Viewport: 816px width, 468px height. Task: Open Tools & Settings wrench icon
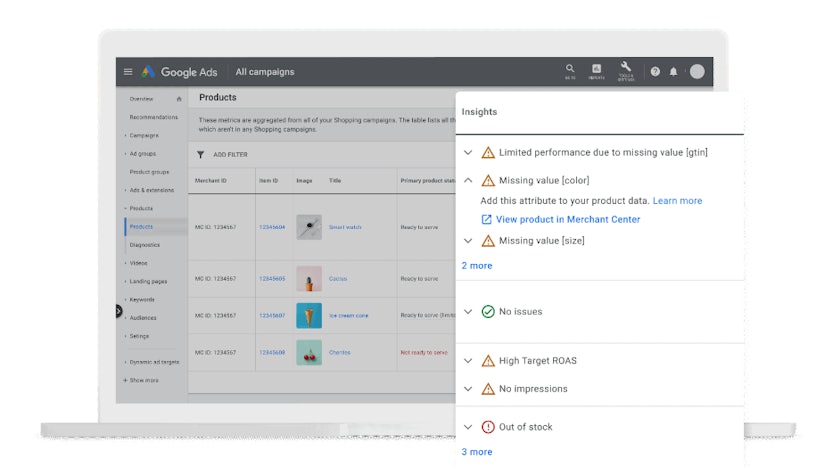[626, 70]
